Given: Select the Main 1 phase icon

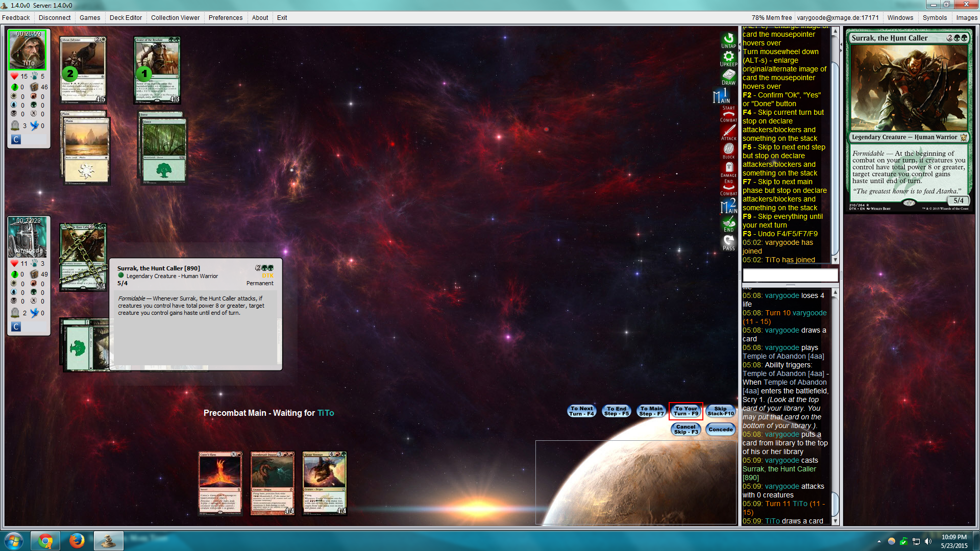Looking at the screenshot, I should 722,95.
